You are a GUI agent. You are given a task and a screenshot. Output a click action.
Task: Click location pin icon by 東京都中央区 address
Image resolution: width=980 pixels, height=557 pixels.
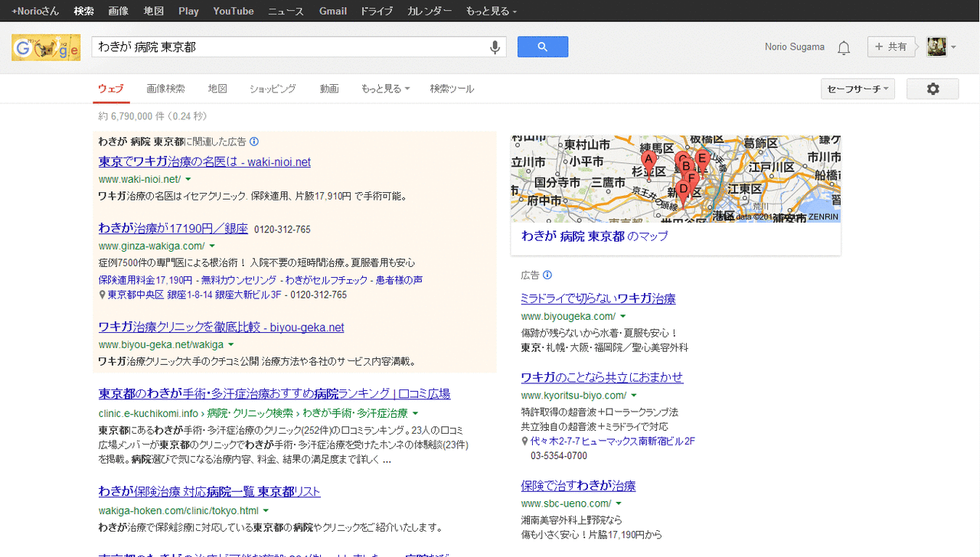(102, 295)
